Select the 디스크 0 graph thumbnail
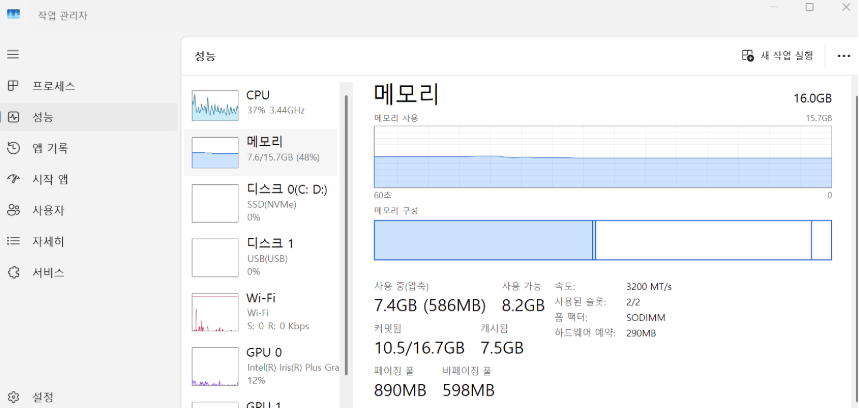Viewport: 859px width, 408px height. tap(215, 203)
